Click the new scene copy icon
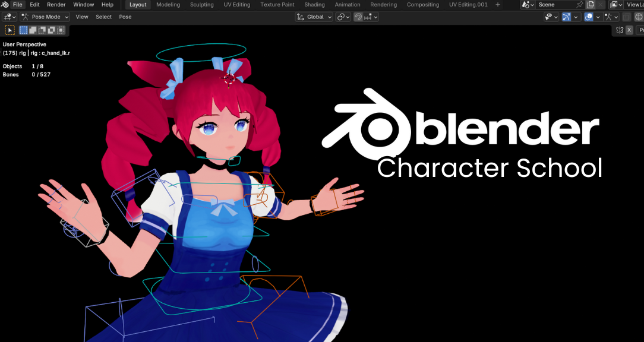The height and width of the screenshot is (342, 644). (591, 5)
